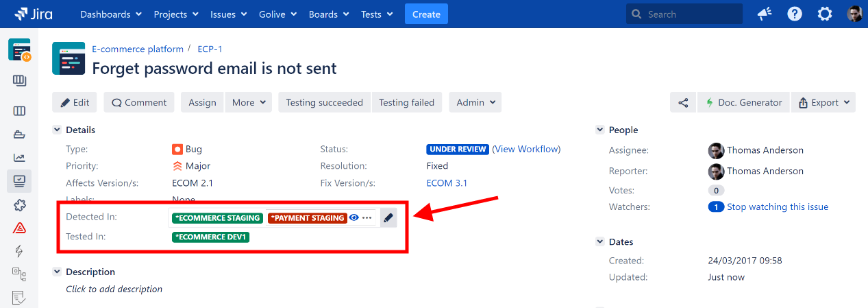
Task: Open the help question mark icon
Action: click(794, 14)
